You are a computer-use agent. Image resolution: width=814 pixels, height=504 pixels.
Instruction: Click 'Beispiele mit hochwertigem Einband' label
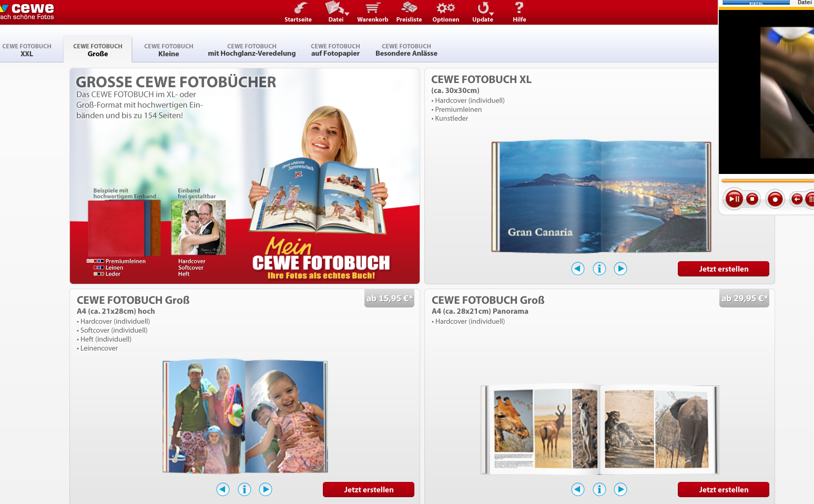click(x=125, y=193)
